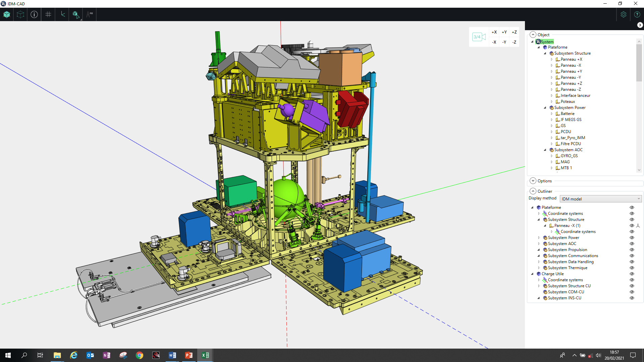Image resolution: width=644 pixels, height=362 pixels.
Task: Click the 3/4 camera view icon
Action: pyautogui.click(x=479, y=37)
